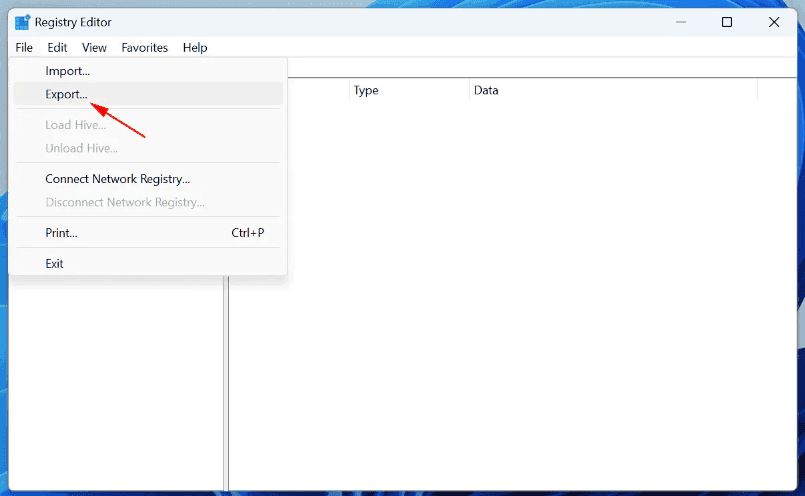Minimize the Registry Editor window
Image resolution: width=805 pixels, height=496 pixels.
681,22
